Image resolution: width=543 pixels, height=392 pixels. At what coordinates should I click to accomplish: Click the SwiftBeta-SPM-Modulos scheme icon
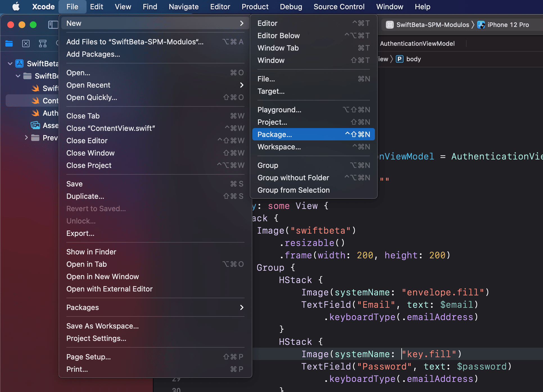(390, 25)
